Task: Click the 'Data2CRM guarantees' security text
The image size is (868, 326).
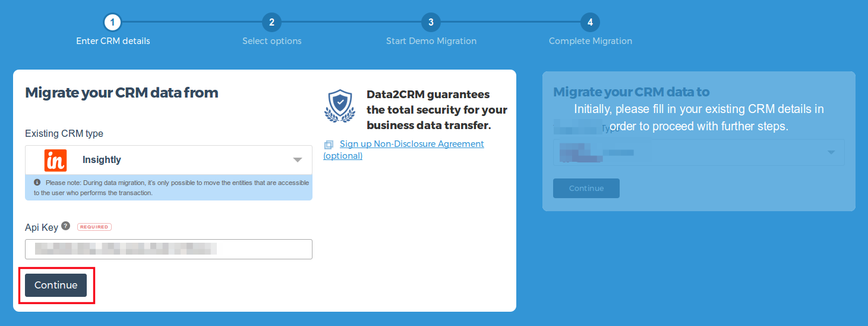Action: [437, 110]
